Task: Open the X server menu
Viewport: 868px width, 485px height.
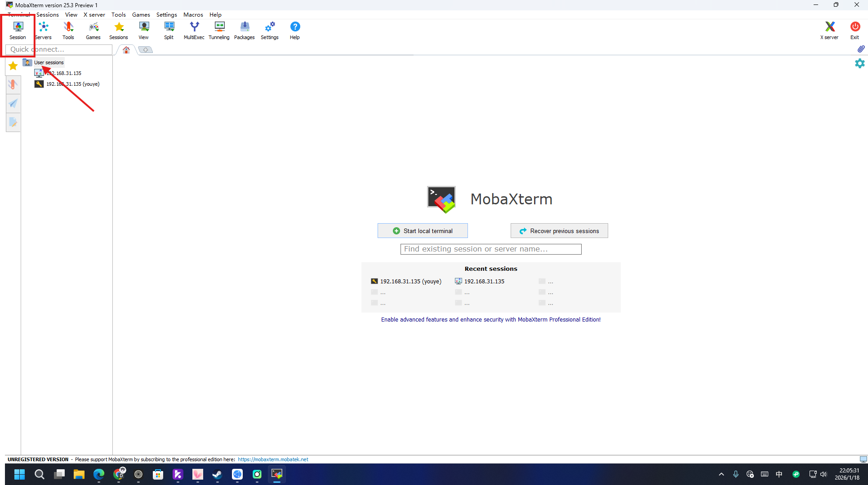Action: coord(94,14)
